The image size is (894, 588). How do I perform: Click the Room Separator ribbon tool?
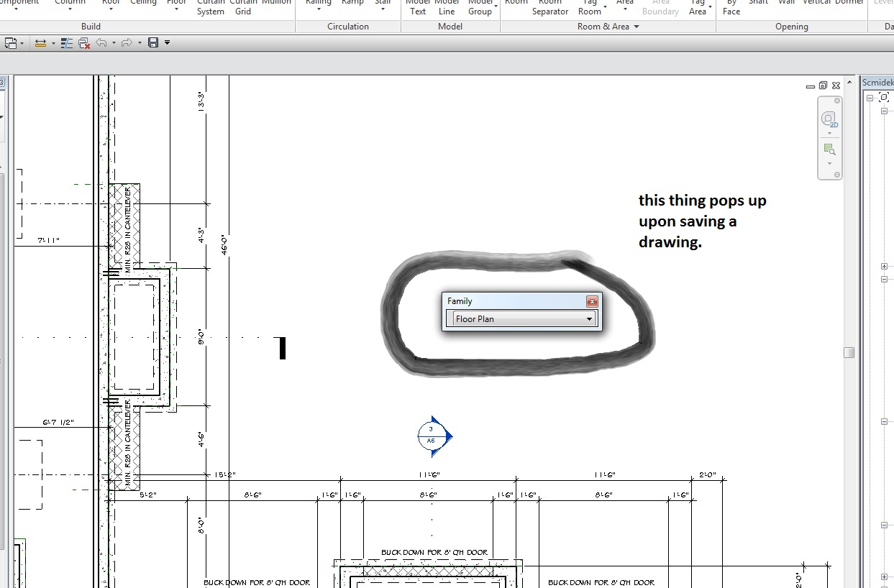click(550, 7)
